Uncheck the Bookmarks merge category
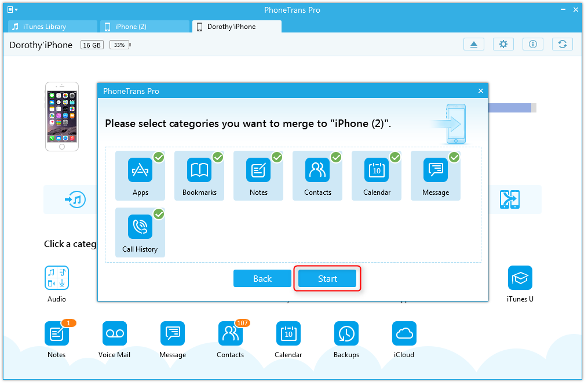The height and width of the screenshot is (385, 588). pyautogui.click(x=199, y=175)
